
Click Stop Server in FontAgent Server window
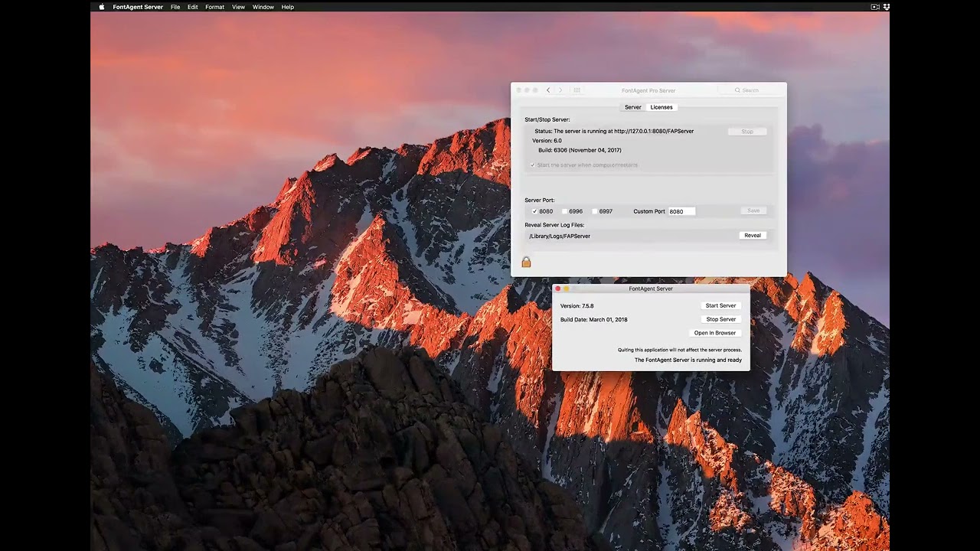(x=720, y=319)
